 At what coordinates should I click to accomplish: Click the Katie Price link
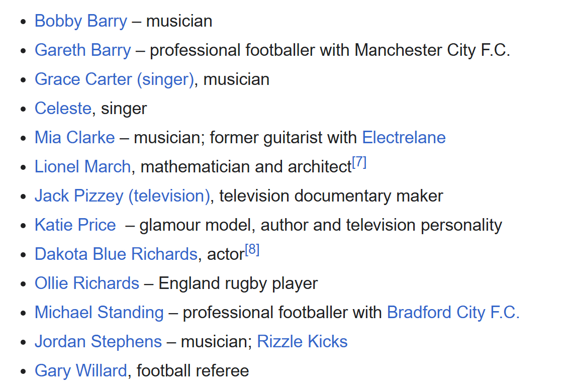coord(75,225)
